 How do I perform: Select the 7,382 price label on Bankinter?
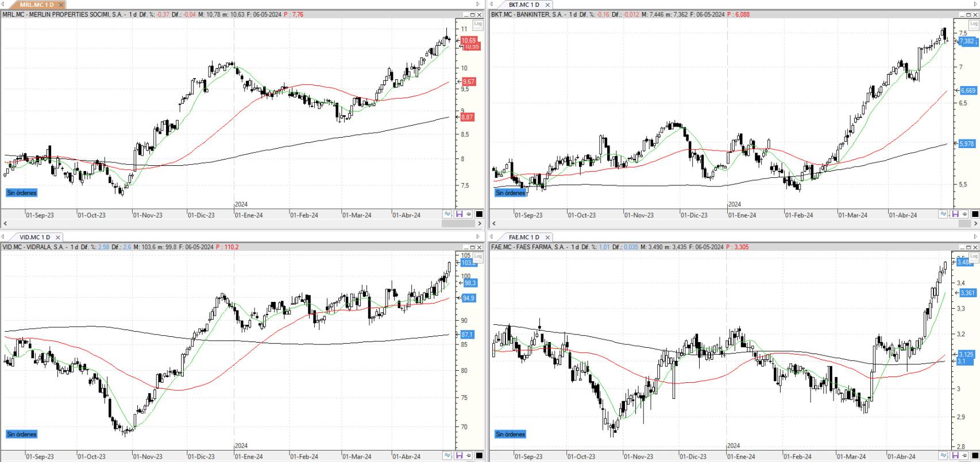[967, 41]
